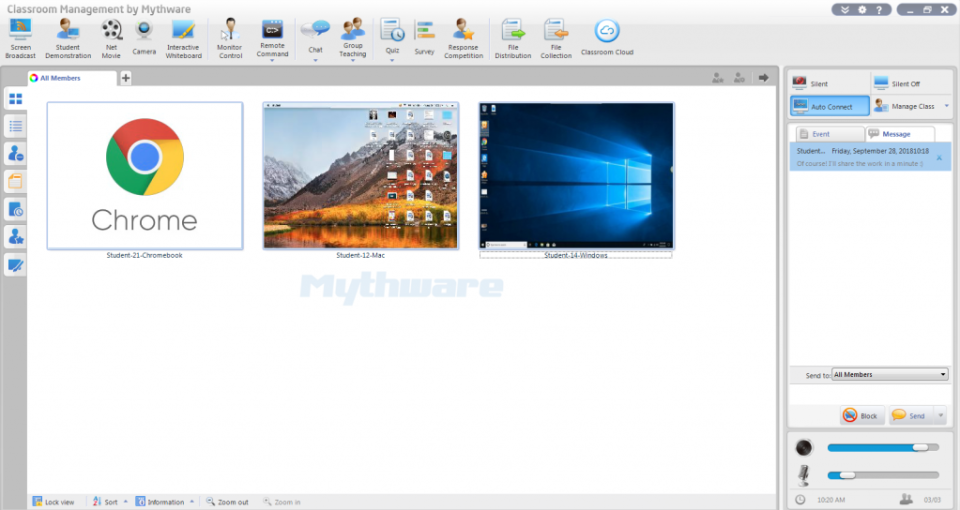The image size is (960, 510).
Task: Switch to list view in sidebar
Action: click(x=15, y=126)
